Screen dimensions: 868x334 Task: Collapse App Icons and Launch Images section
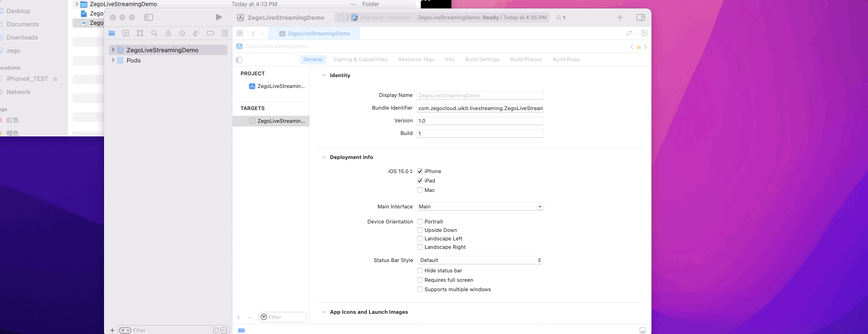coord(323,312)
